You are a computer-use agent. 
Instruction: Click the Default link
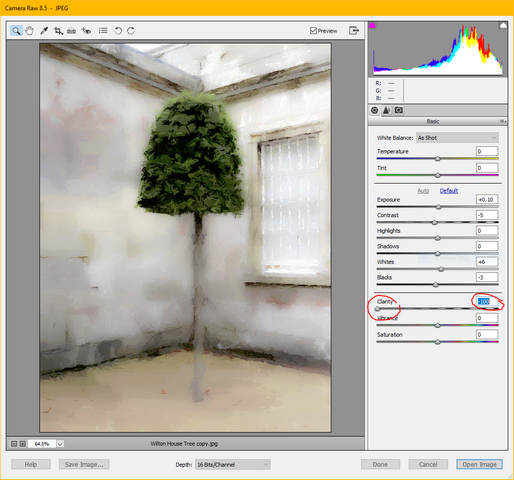[x=449, y=191]
